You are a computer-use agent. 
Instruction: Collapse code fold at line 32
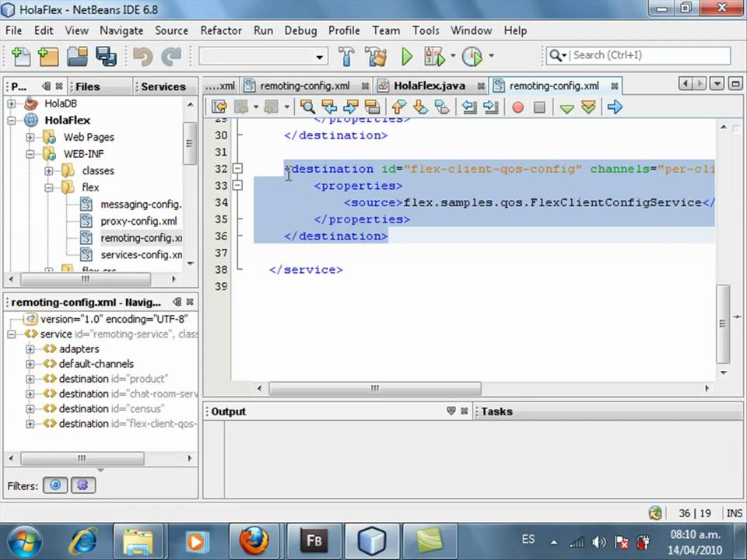point(237,169)
